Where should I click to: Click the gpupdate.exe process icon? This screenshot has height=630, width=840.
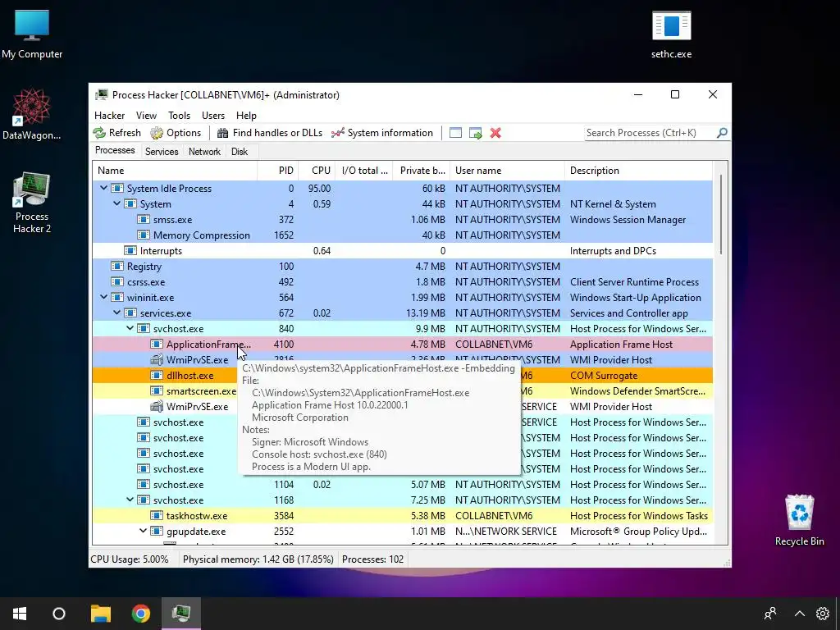tap(157, 531)
